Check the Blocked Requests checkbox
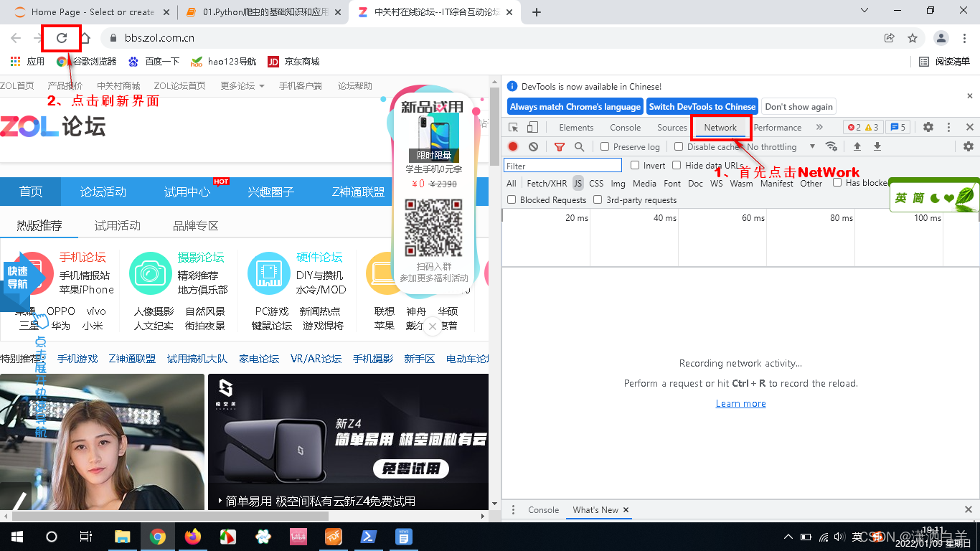Image resolution: width=980 pixels, height=551 pixels. (512, 200)
